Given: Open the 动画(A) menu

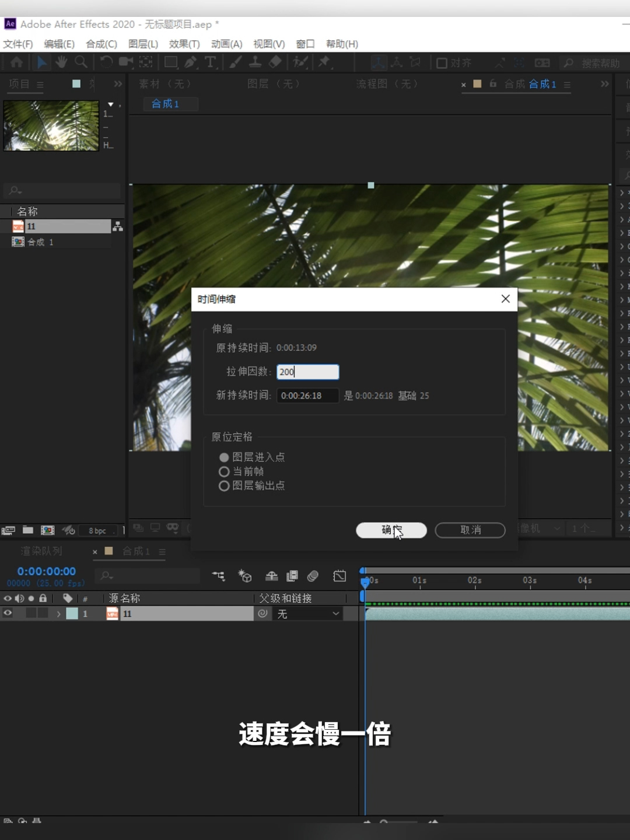Looking at the screenshot, I should [x=226, y=44].
